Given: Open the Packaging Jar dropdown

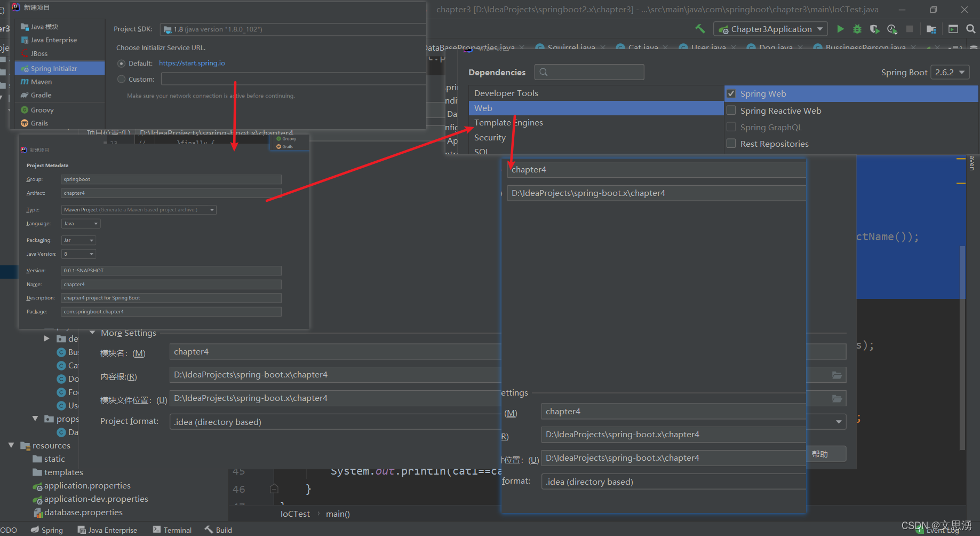Looking at the screenshot, I should (x=78, y=240).
